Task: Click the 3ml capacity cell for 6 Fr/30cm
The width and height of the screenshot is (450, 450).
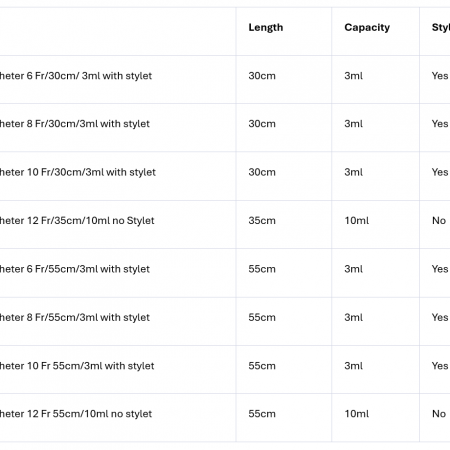Action: pyautogui.click(x=353, y=76)
